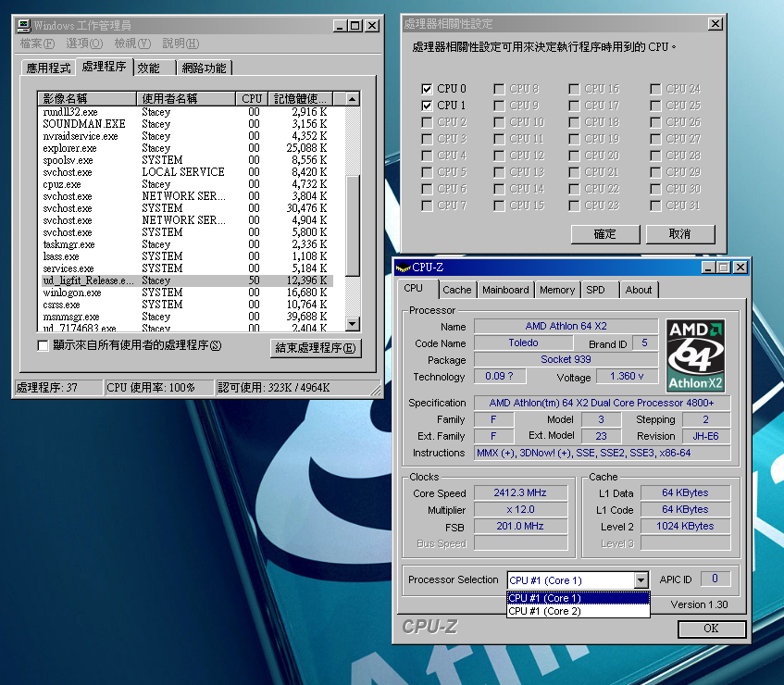
Task: Open the 效能 performance tab
Action: coord(148,68)
